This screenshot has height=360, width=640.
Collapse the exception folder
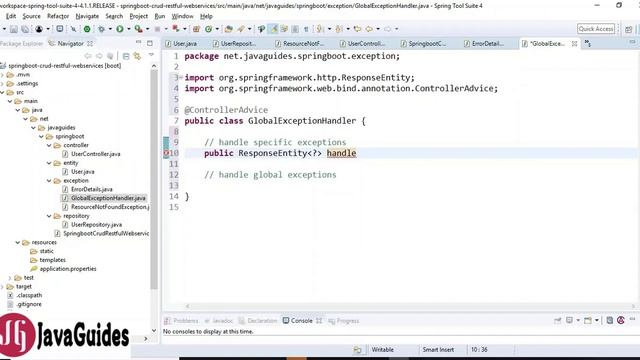49,180
